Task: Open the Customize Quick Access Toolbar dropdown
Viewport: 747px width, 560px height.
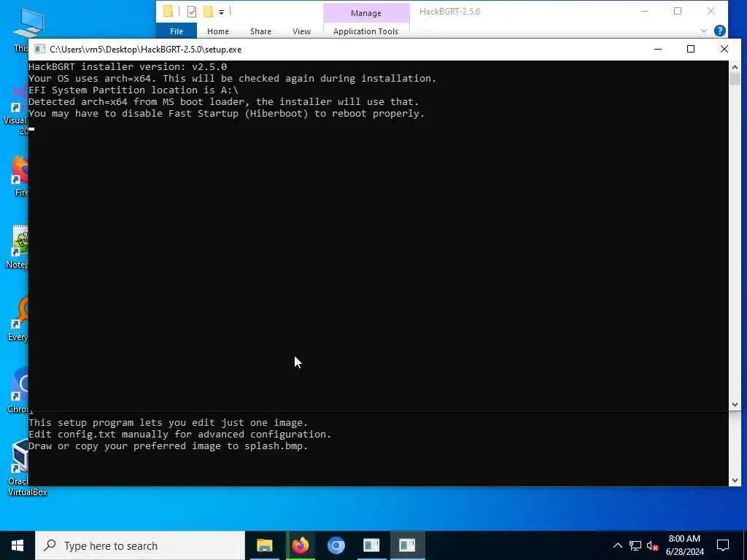Action: point(222,12)
